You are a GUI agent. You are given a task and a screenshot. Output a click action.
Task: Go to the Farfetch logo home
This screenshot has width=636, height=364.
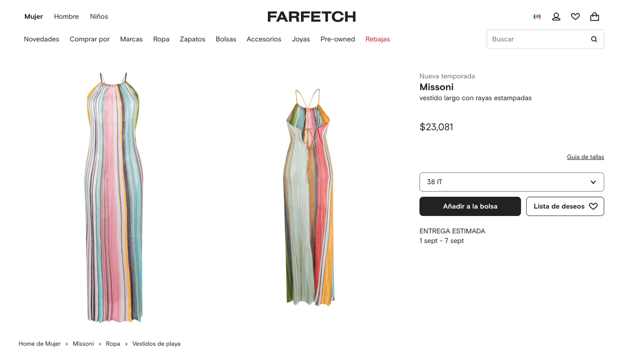(312, 16)
